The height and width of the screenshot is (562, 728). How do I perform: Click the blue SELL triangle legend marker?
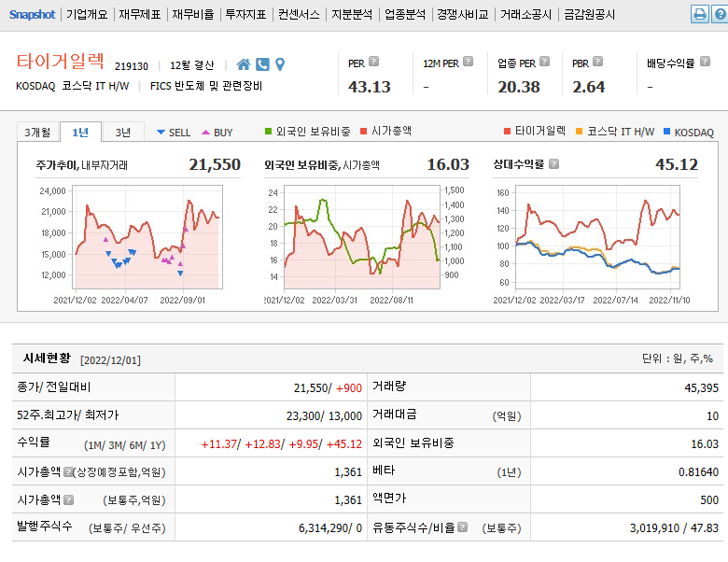(x=161, y=133)
